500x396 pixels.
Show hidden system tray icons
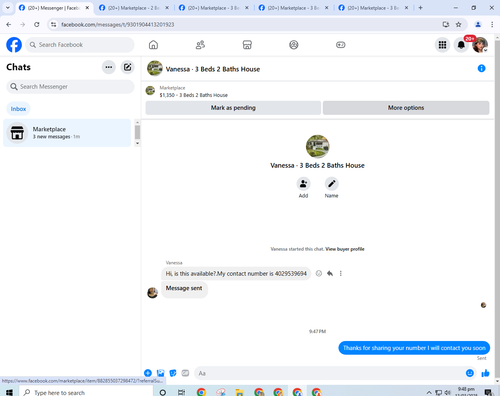point(429,392)
